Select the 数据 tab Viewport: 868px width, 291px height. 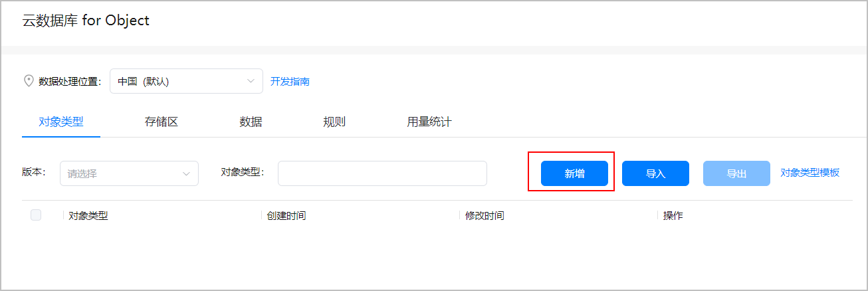pyautogui.click(x=251, y=122)
